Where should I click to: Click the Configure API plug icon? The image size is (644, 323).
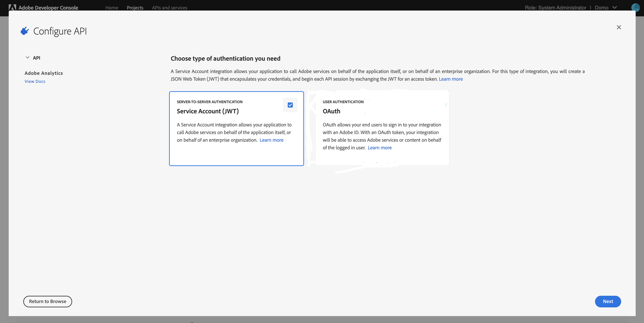point(24,31)
